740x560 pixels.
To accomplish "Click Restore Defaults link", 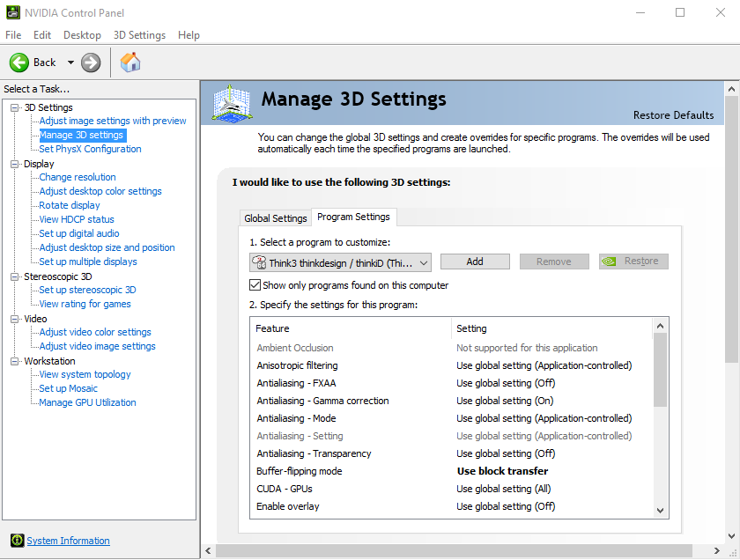I will click(673, 115).
